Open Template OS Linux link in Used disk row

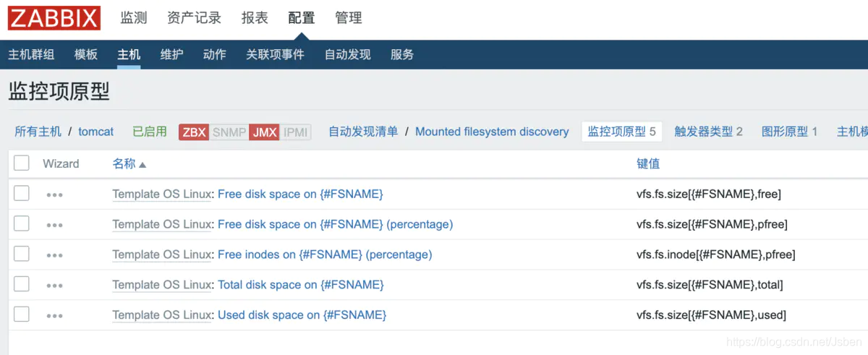[x=162, y=315]
